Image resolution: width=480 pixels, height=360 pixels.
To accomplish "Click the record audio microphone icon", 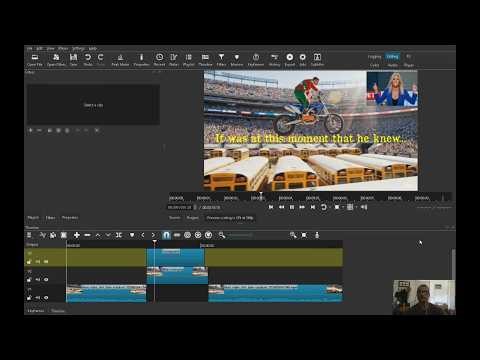I will (317, 235).
